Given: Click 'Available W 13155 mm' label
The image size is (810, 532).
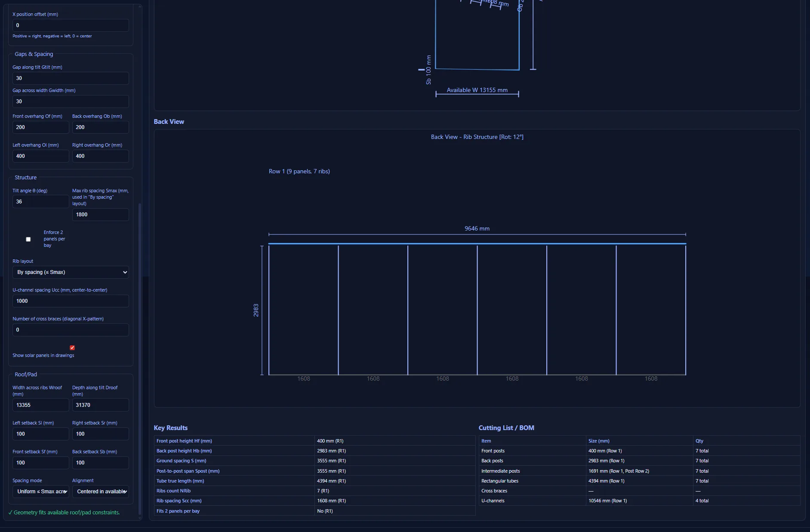Looking at the screenshot, I should pyautogui.click(x=477, y=90).
